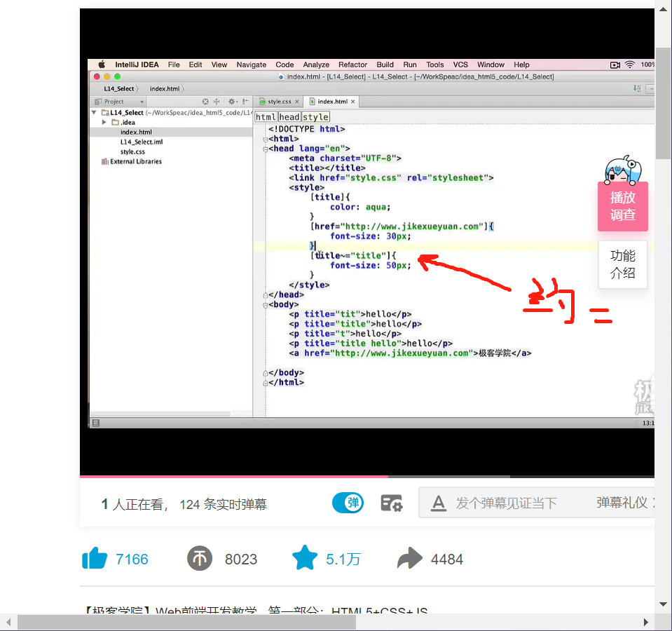
Task: Open the VCS menu
Action: (460, 65)
